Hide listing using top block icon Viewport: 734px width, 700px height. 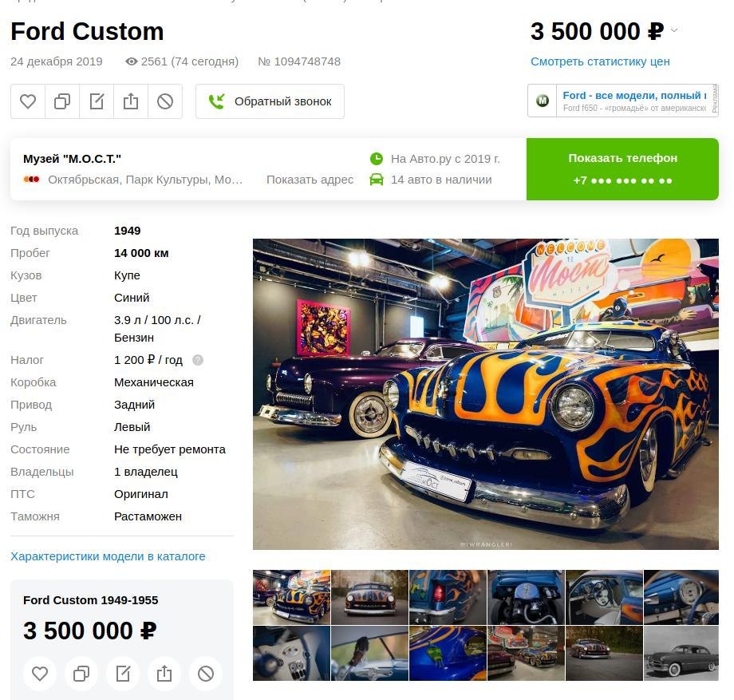click(165, 101)
